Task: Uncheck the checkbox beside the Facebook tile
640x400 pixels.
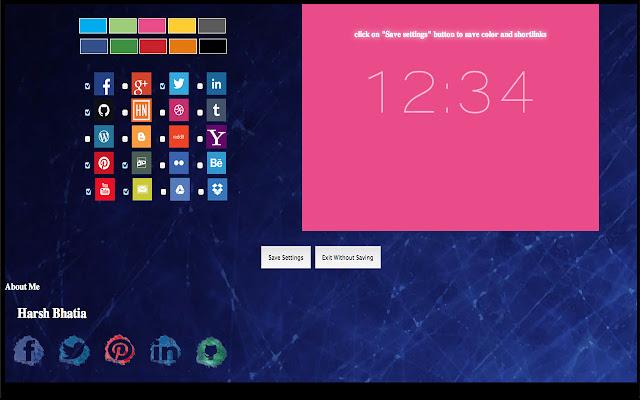Action: 88,86
